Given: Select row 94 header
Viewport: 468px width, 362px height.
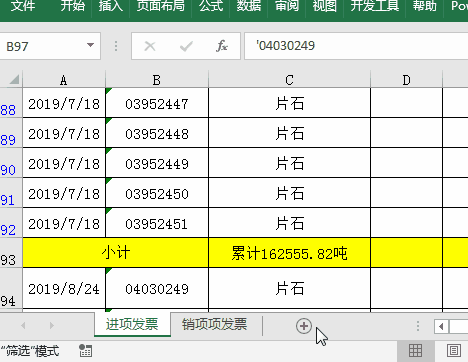Looking at the screenshot, I should pos(11,288).
